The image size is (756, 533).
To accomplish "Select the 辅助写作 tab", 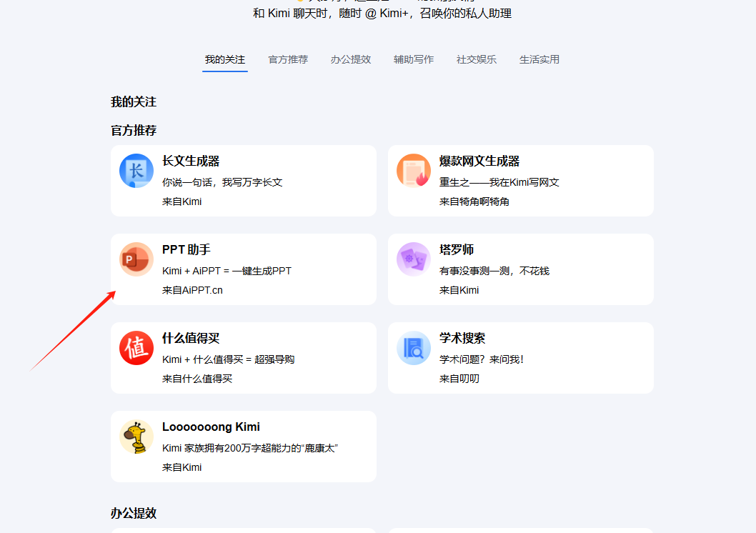I will click(x=414, y=60).
